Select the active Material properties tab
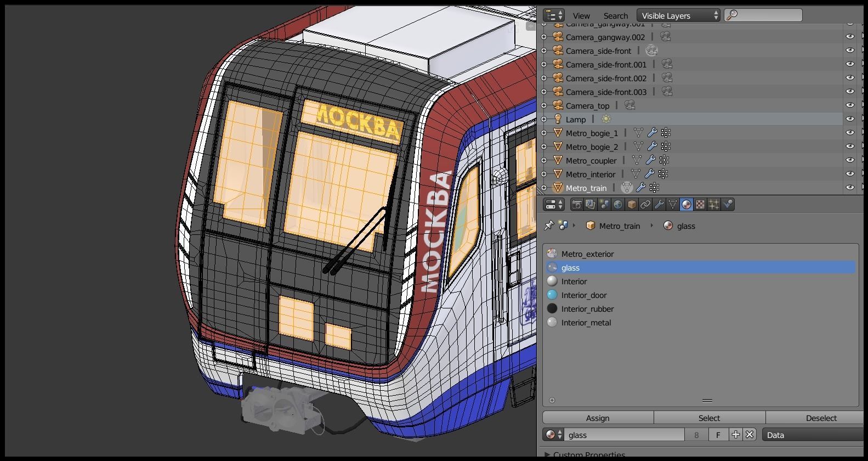The height and width of the screenshot is (461, 868). pos(687,205)
